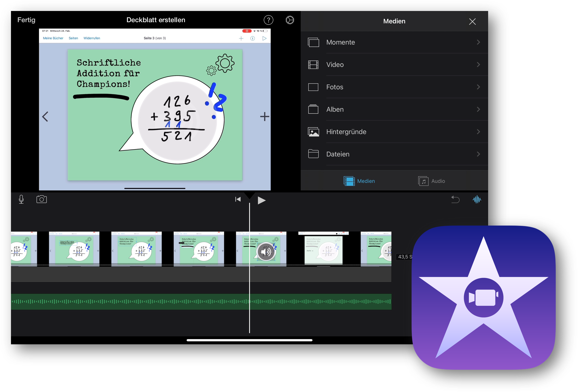The image size is (578, 392).
Task: Tap the Momente stacked-frames icon
Action: pyautogui.click(x=313, y=42)
